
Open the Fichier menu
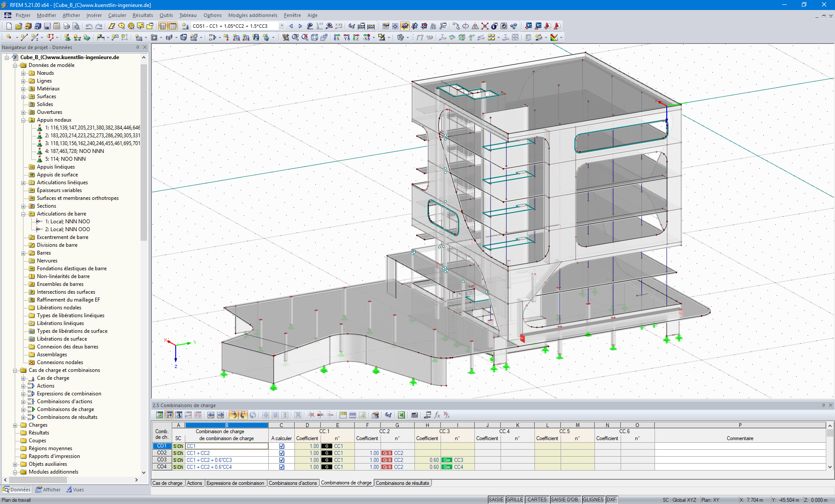click(x=23, y=15)
